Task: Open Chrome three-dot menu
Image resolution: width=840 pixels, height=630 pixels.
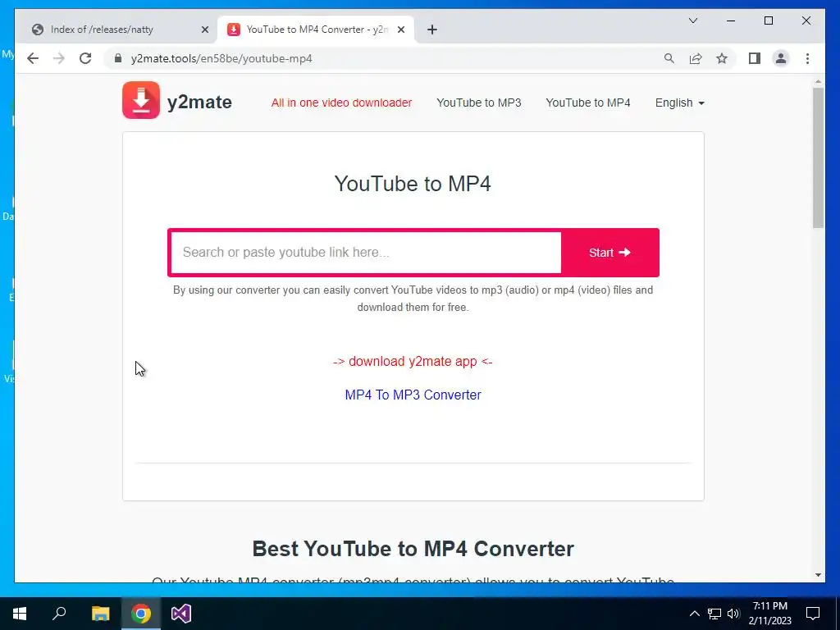Action: [807, 58]
